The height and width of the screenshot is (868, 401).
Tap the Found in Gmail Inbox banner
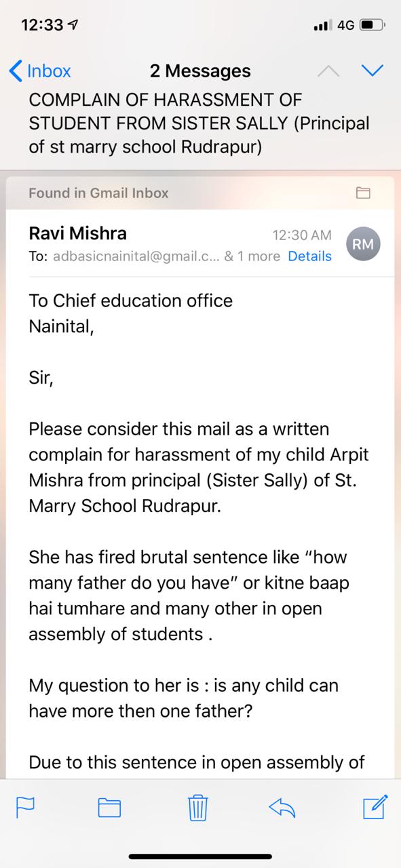(x=200, y=193)
